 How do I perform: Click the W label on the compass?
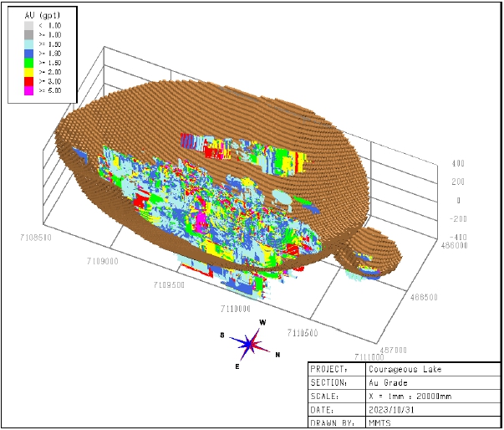coord(262,323)
